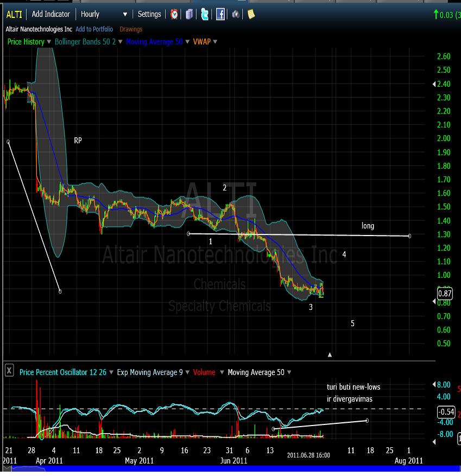This screenshot has width=461, height=476.
Task: Select bottom endpoint of steep white trendline
Action: point(60,291)
